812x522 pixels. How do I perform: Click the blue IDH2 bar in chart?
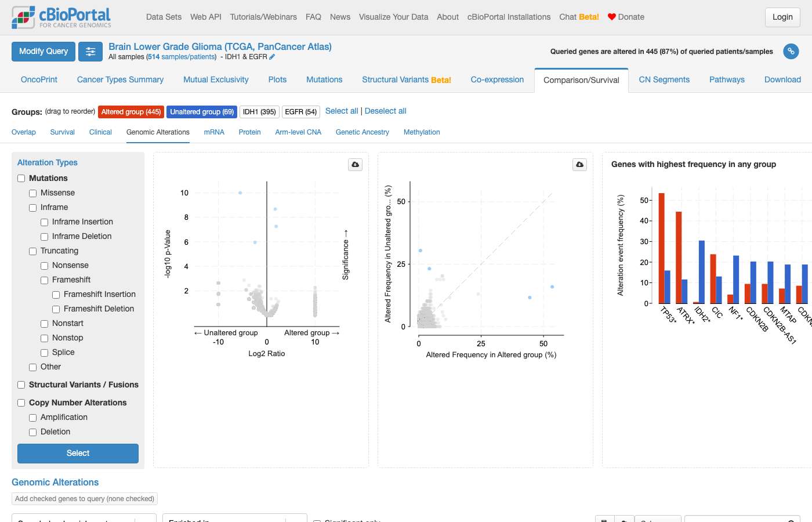(x=702, y=272)
